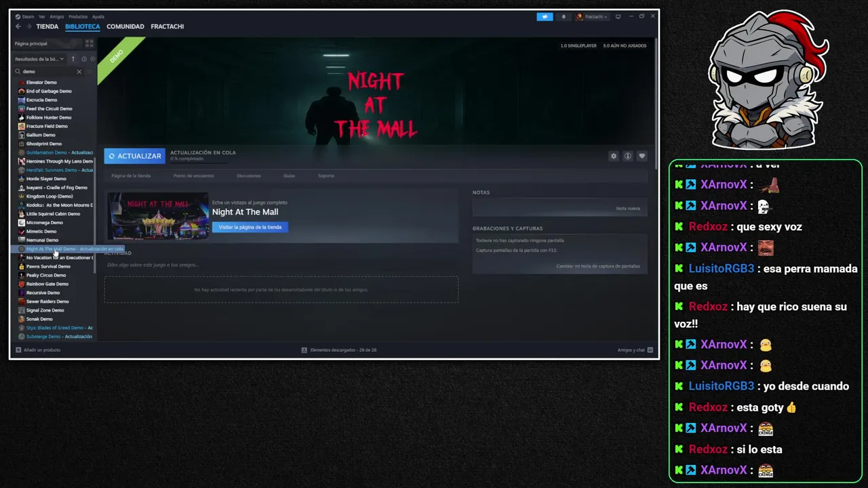Open Discusiones link
Viewport: 868px width, 488px height.
click(x=249, y=176)
